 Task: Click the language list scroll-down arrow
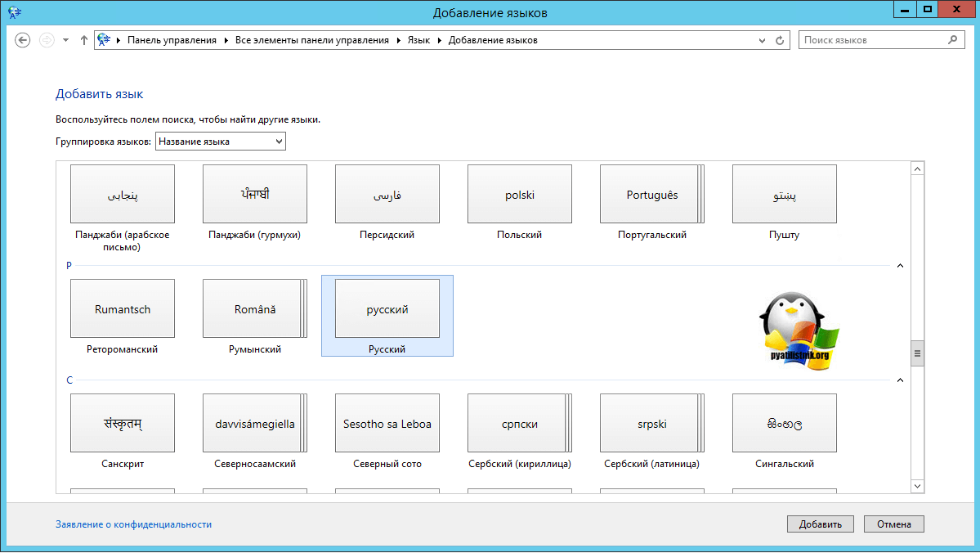click(x=917, y=486)
